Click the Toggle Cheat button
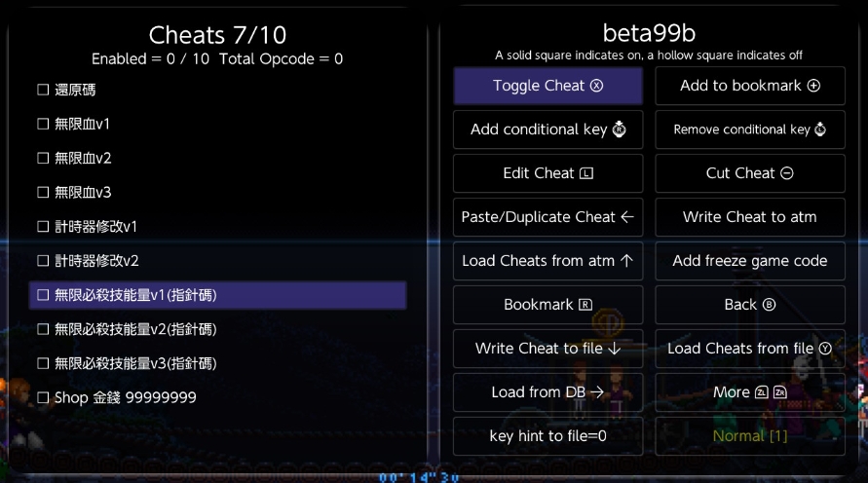868x483 pixels. 547,86
